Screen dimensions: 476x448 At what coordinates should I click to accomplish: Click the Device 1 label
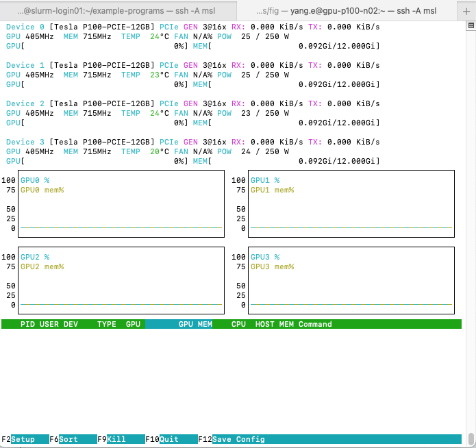coord(25,65)
